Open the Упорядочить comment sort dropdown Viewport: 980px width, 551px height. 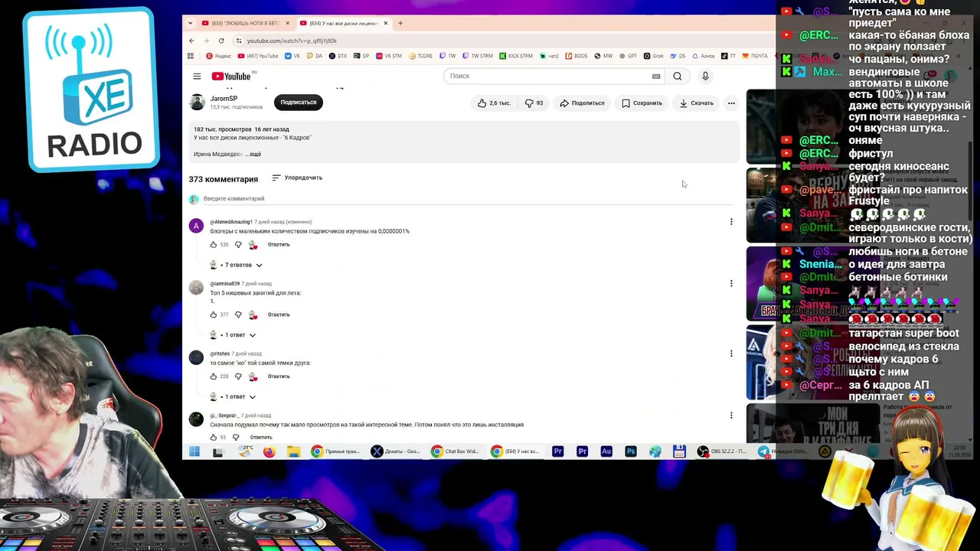click(297, 178)
